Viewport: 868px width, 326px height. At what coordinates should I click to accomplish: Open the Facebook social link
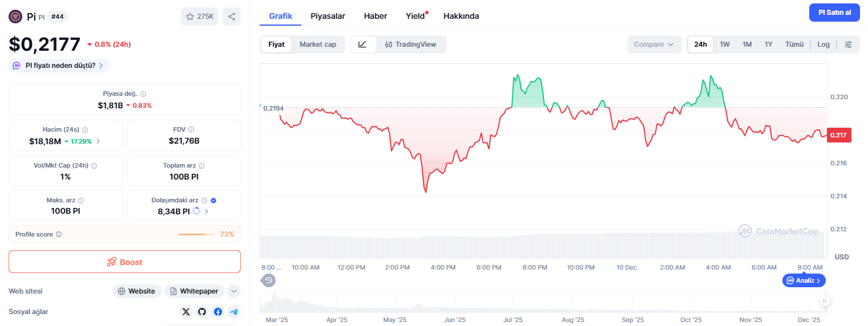(217, 312)
